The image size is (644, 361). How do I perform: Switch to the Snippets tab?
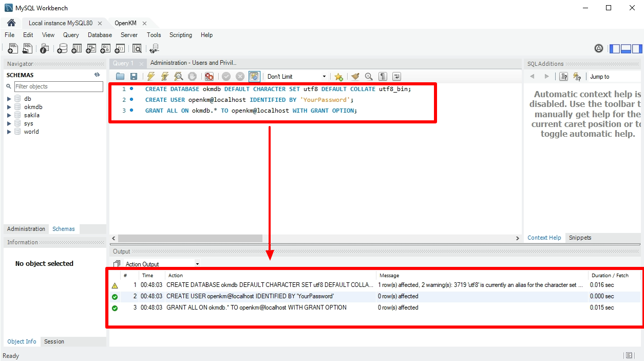coord(580,238)
